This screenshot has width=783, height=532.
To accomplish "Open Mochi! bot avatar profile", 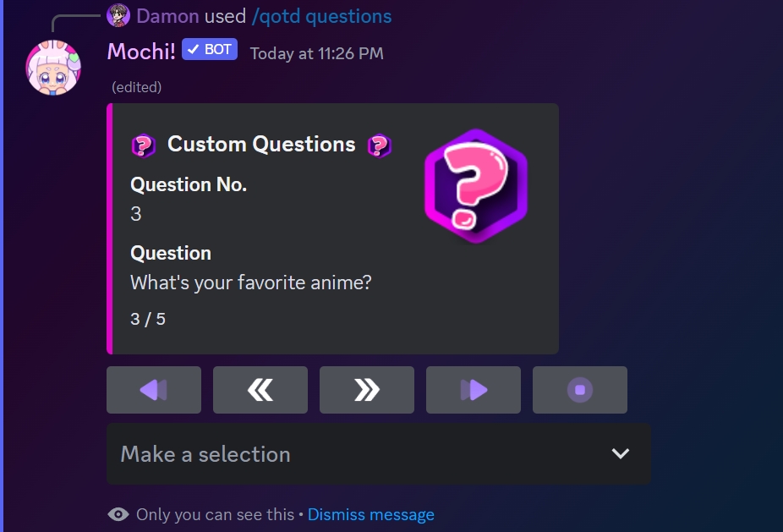I will pyautogui.click(x=54, y=67).
